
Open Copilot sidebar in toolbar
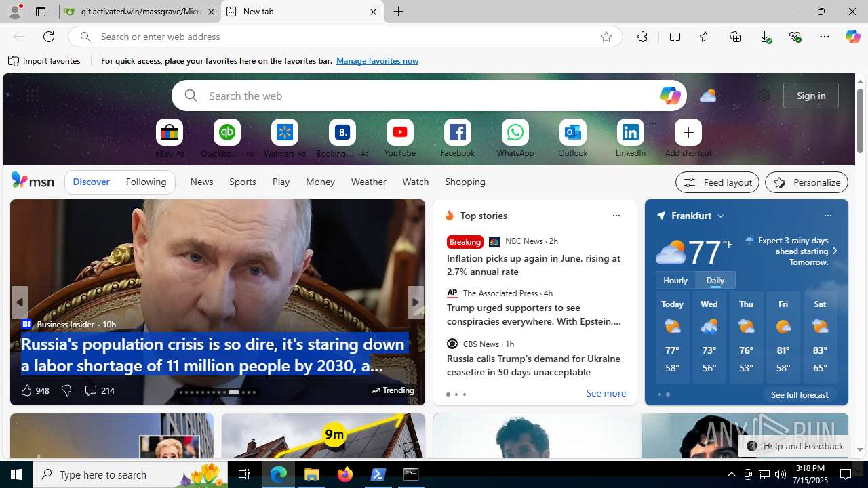click(852, 37)
